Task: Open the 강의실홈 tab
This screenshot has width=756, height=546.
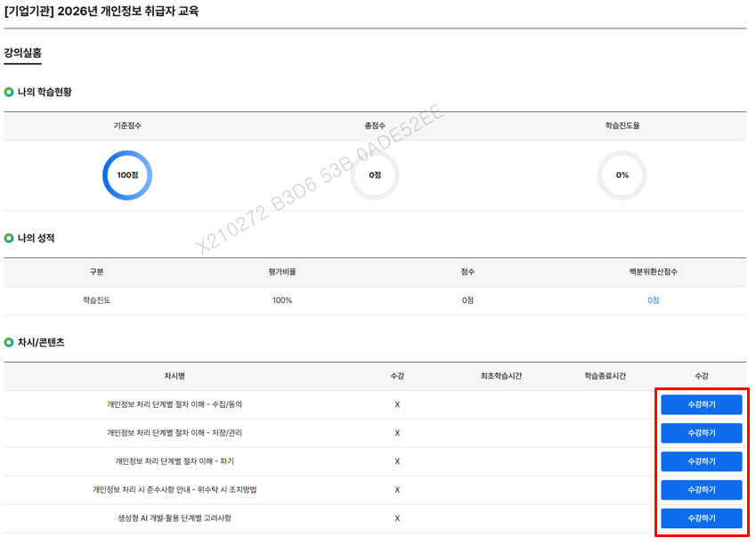Action: pos(22,53)
